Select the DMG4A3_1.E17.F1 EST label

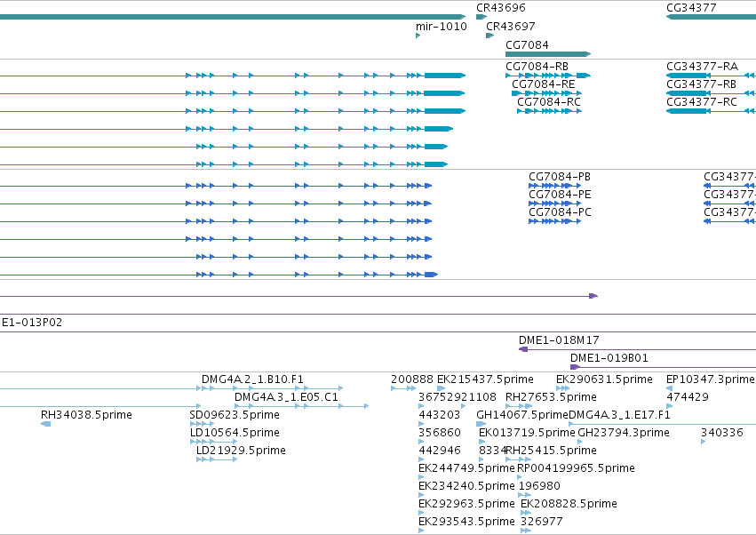619,415
